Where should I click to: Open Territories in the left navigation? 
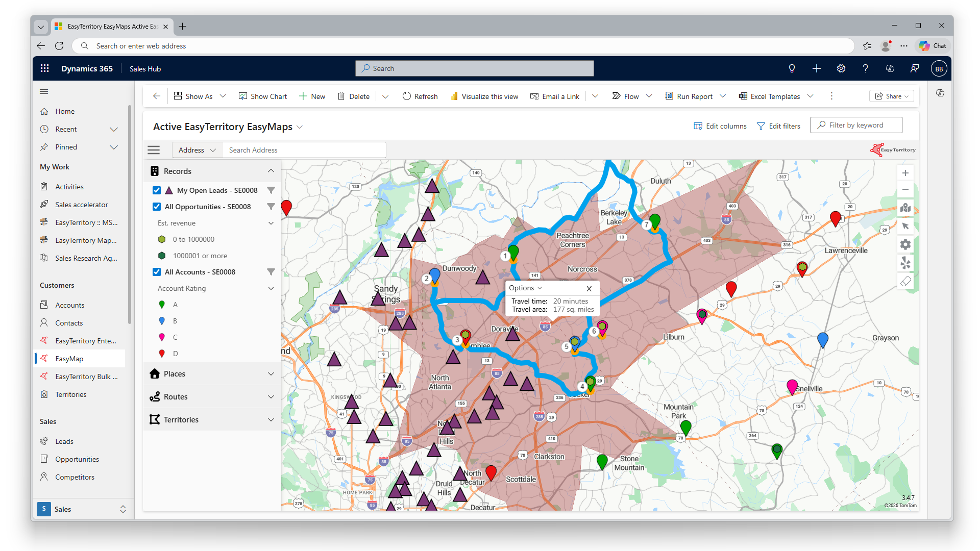click(x=71, y=394)
